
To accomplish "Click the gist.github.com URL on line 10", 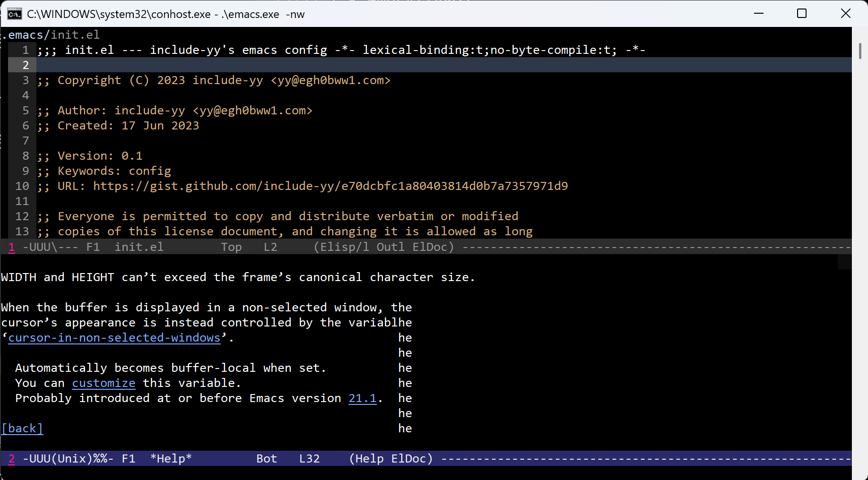I will click(330, 186).
